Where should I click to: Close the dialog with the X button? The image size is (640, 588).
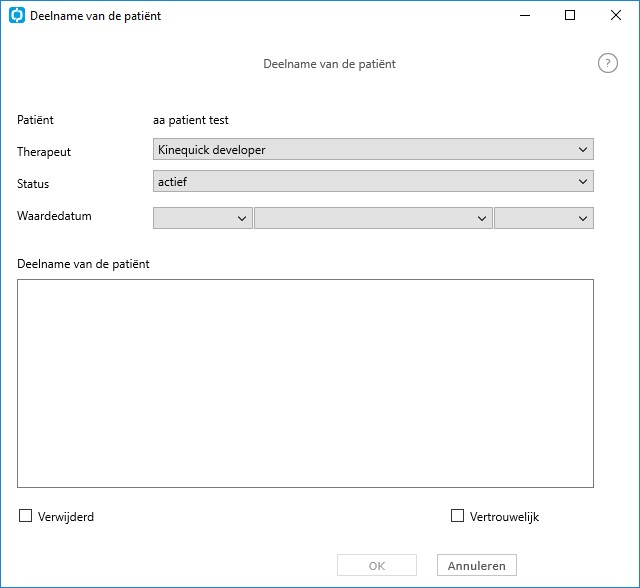pyautogui.click(x=616, y=16)
